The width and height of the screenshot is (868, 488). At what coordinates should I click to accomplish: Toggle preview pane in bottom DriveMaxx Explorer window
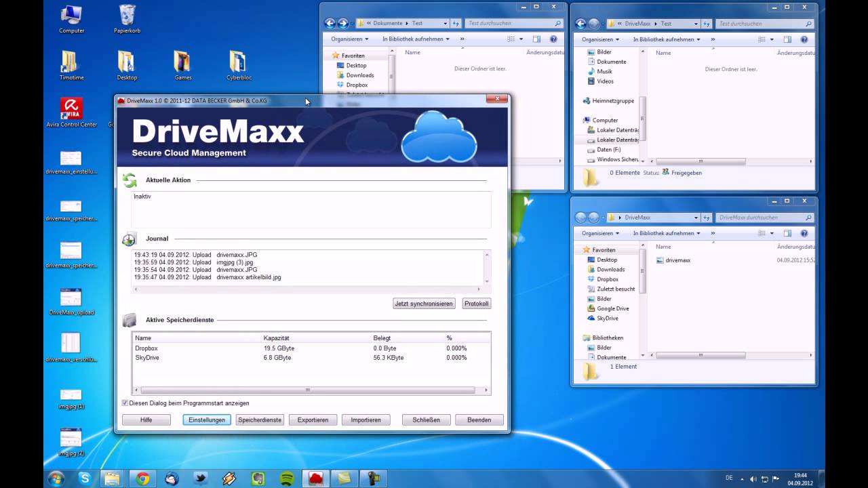[787, 233]
